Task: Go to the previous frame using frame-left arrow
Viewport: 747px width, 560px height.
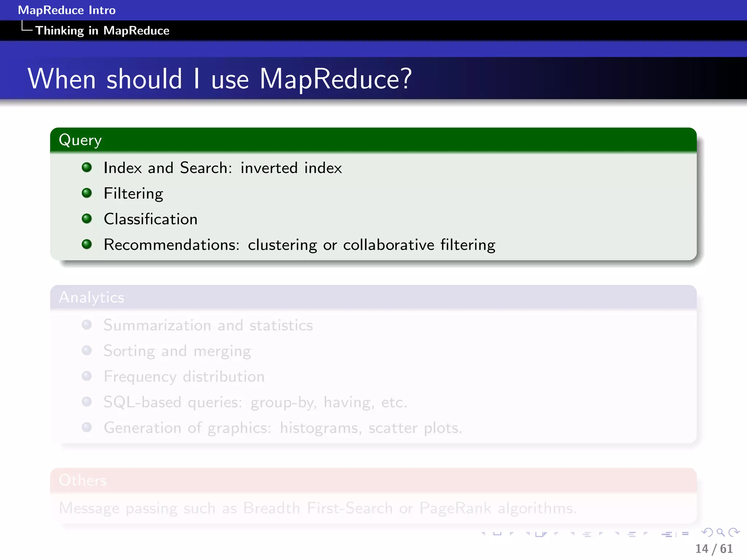Action: click(527, 533)
